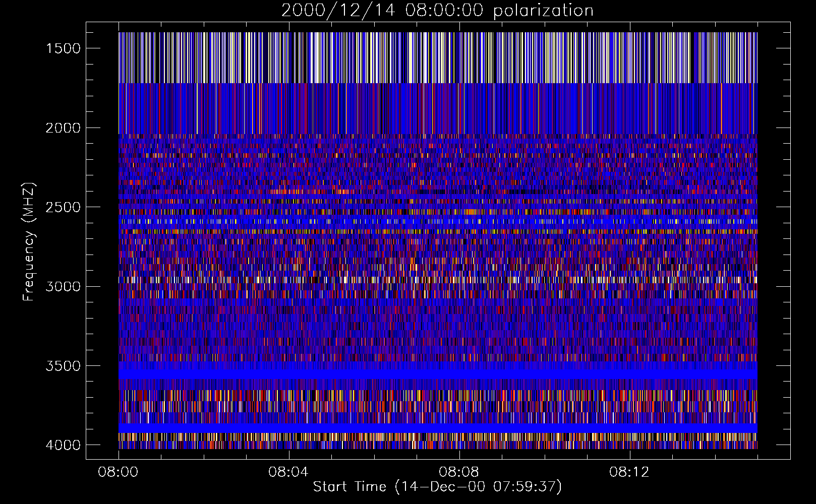Click the 3000 frequency tick label

(63, 287)
